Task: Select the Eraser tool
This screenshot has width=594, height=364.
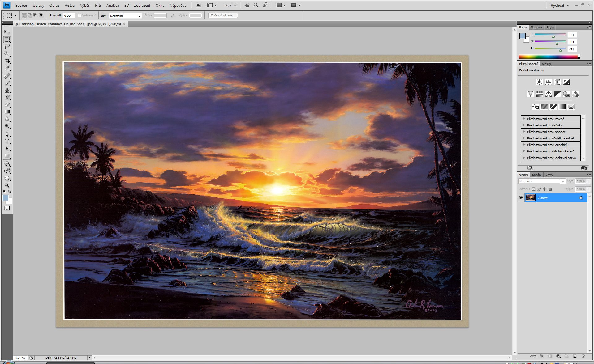Action: [x=7, y=105]
